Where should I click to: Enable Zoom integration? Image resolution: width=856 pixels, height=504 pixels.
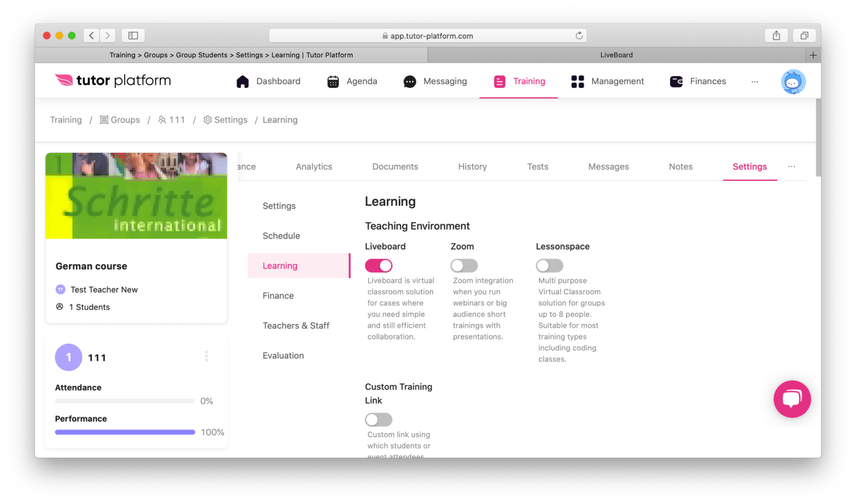[x=464, y=265]
